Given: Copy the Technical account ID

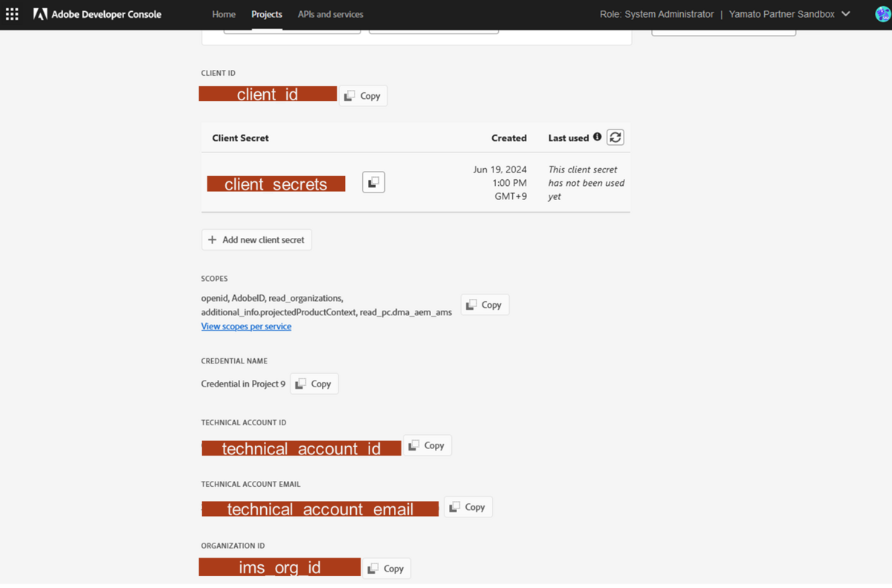Looking at the screenshot, I should tap(427, 445).
